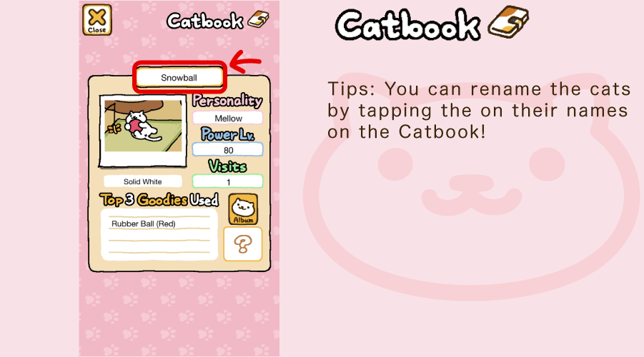
Task: Select the Solid White coat label
Action: click(x=142, y=181)
